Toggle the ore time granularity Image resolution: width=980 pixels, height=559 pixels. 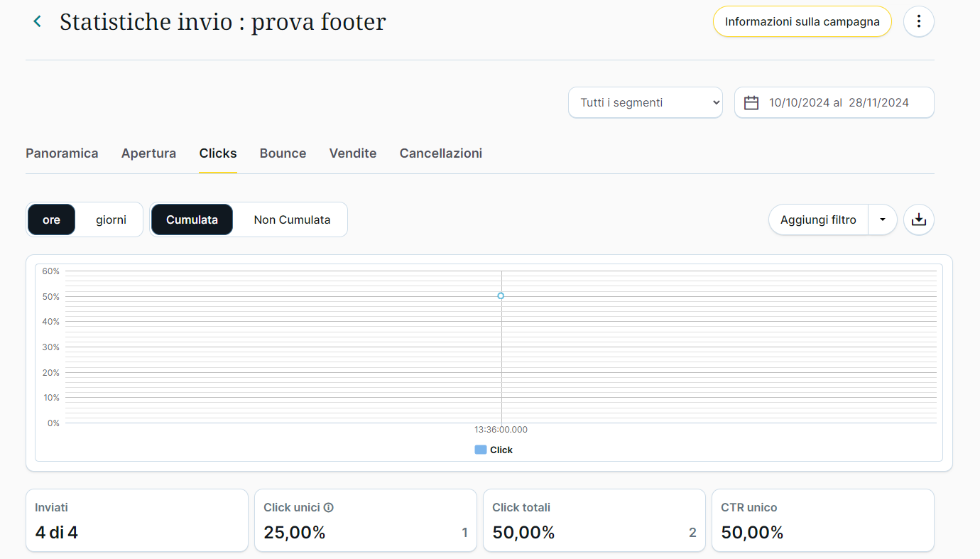point(51,219)
